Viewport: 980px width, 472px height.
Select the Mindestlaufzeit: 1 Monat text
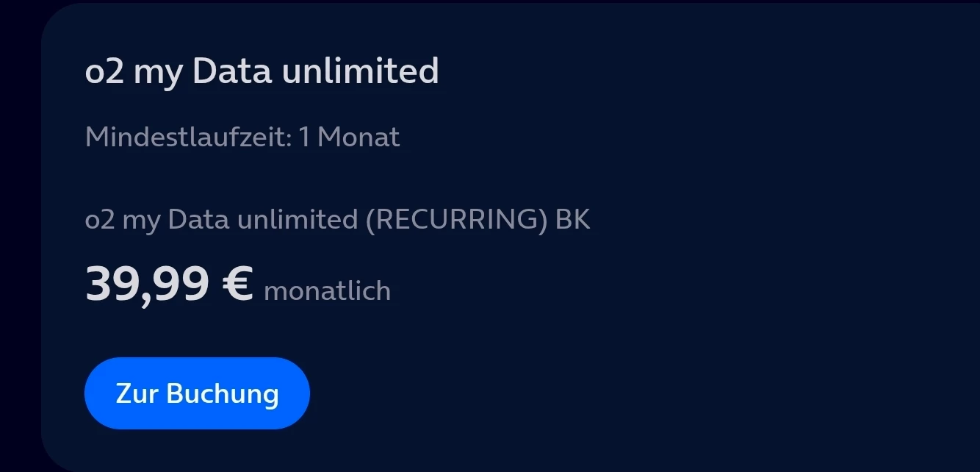pyautogui.click(x=242, y=137)
